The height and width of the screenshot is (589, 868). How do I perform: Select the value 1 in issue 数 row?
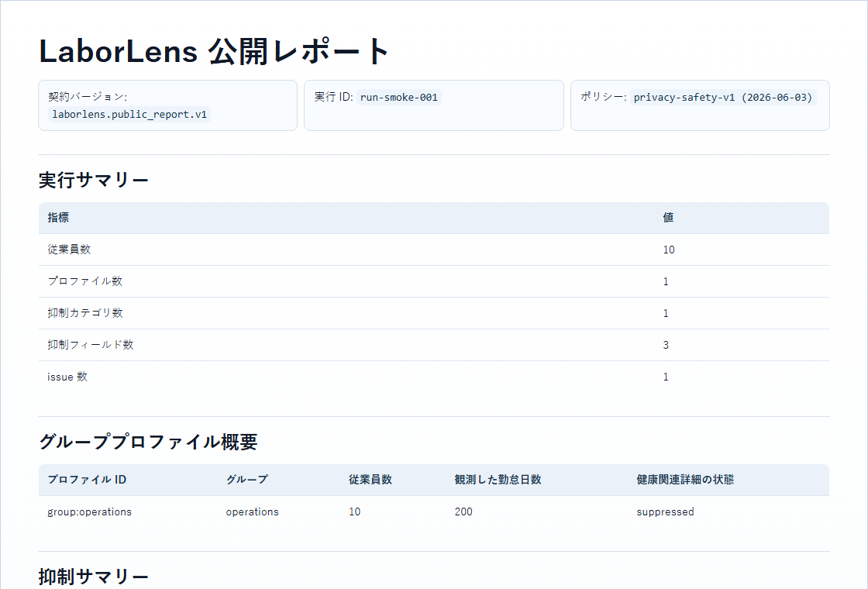[666, 377]
